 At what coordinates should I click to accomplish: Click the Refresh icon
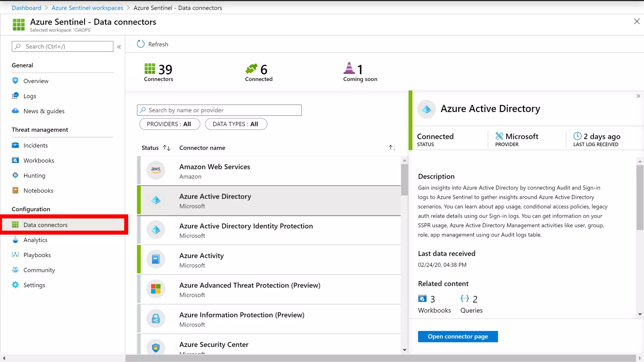click(141, 44)
